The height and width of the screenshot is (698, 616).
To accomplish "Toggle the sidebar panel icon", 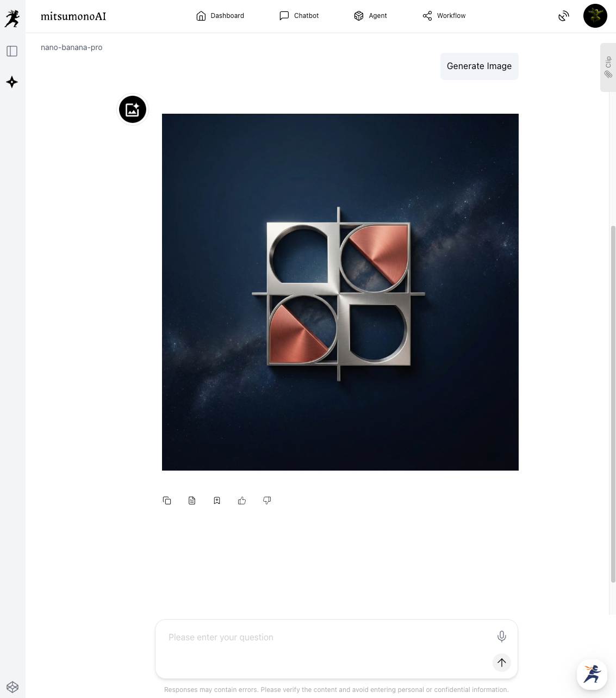I will 12,51.
